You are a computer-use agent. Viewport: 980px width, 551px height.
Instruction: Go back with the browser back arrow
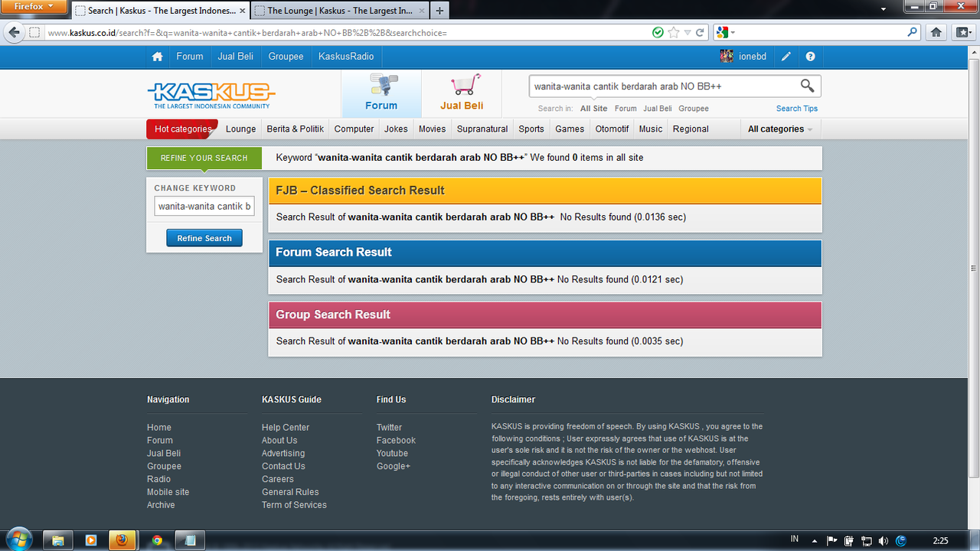[x=14, y=33]
